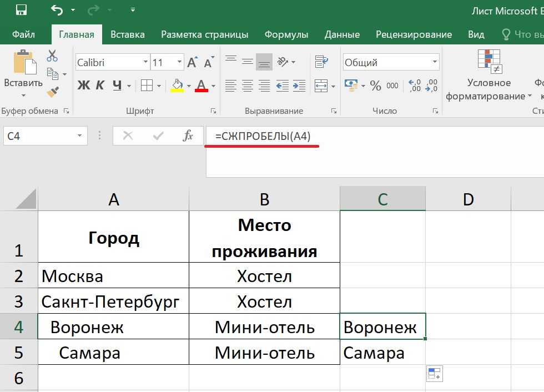This screenshot has width=544, height=392.
Task: Open the Шрифт dialog launcher
Action: [213, 111]
